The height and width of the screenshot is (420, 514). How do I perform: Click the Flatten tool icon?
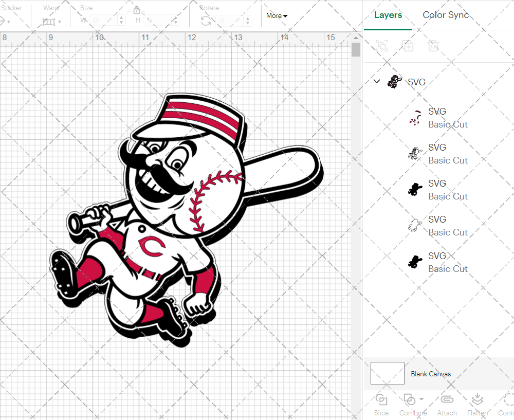[x=478, y=399]
